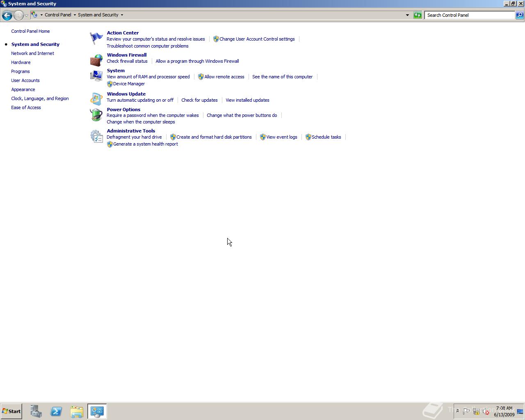Image resolution: width=525 pixels, height=420 pixels.
Task: Click View amount of RAM and processor speed
Action: click(148, 77)
